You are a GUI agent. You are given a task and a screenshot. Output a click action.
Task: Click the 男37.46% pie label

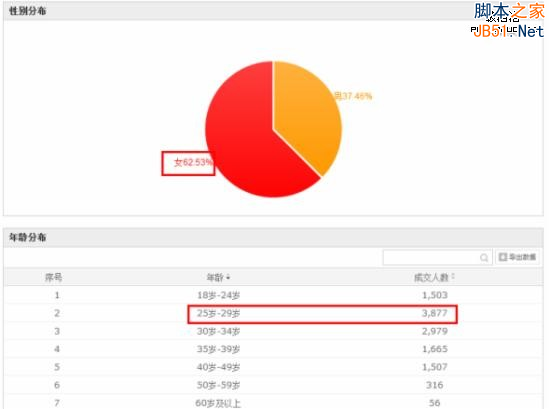(x=353, y=96)
